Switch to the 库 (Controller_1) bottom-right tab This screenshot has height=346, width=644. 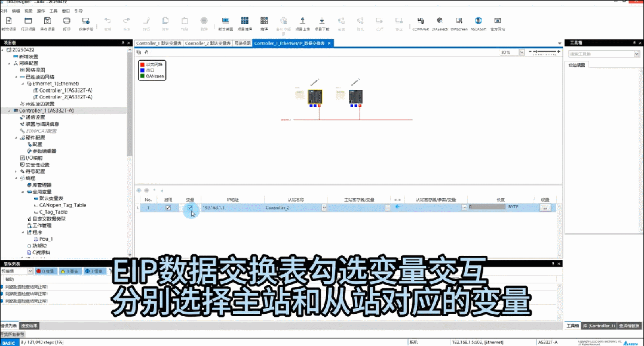[x=599, y=326]
